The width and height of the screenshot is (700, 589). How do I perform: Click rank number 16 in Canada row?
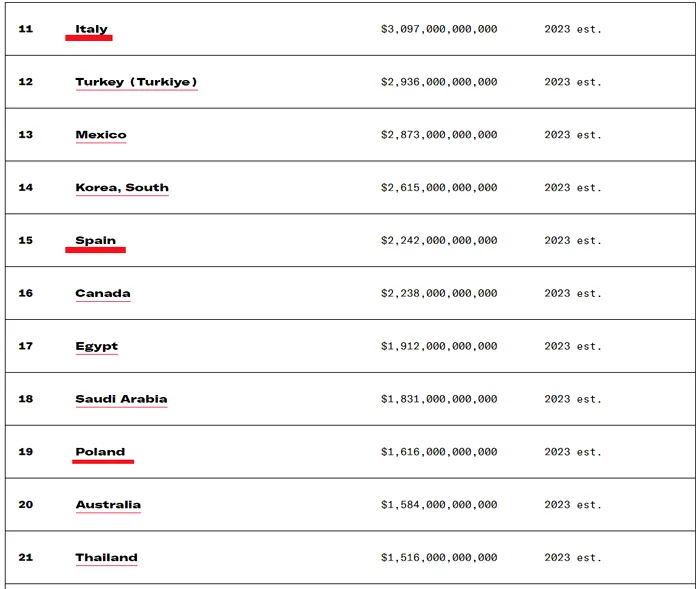[25, 293]
